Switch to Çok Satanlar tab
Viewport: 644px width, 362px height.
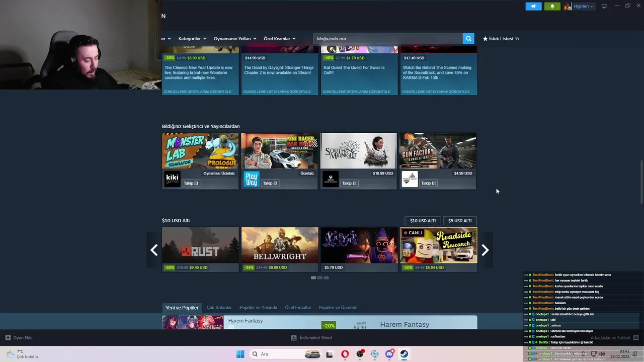(219, 308)
